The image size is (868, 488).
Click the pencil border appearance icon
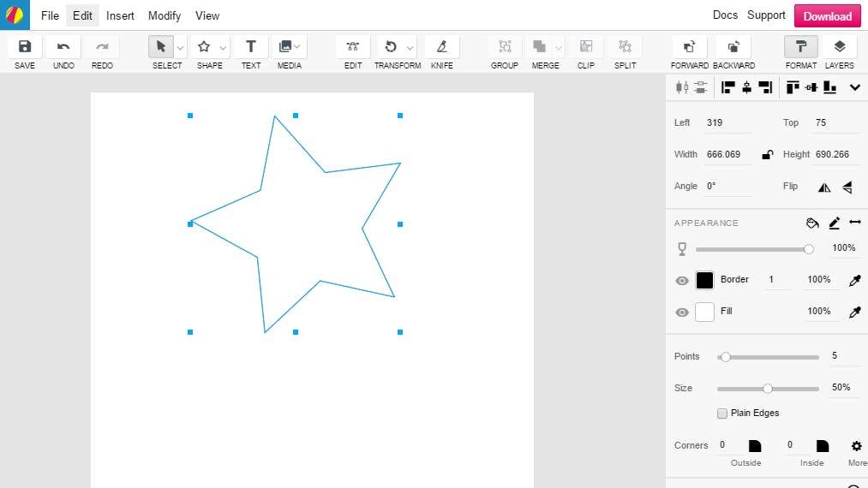coord(835,223)
